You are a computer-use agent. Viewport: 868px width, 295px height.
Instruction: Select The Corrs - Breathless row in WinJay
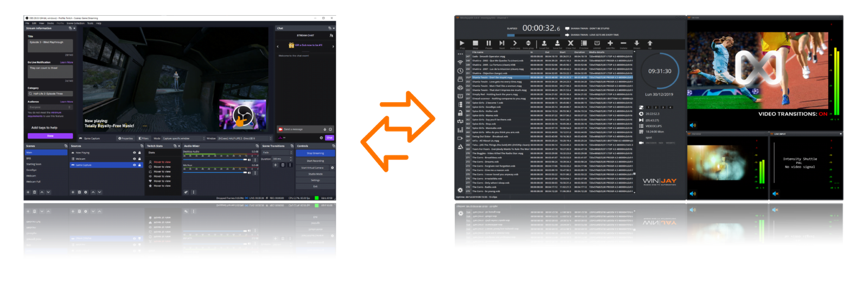coord(549,158)
